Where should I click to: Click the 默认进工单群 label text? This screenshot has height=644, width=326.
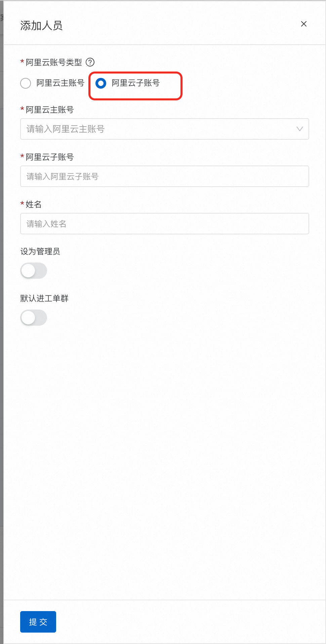pyautogui.click(x=44, y=298)
